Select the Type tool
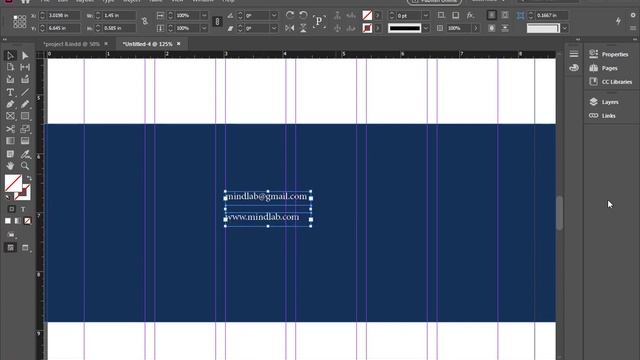 pyautogui.click(x=10, y=92)
